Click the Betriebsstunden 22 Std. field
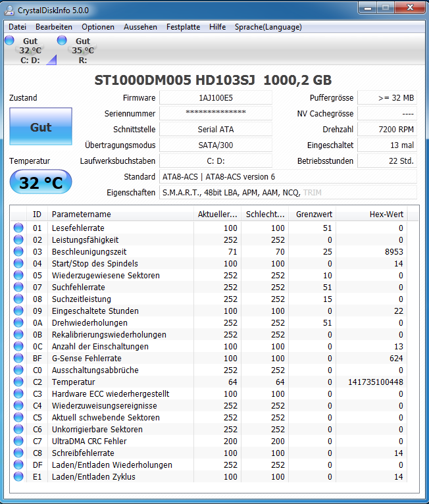The height and width of the screenshot is (504, 429). point(388,161)
